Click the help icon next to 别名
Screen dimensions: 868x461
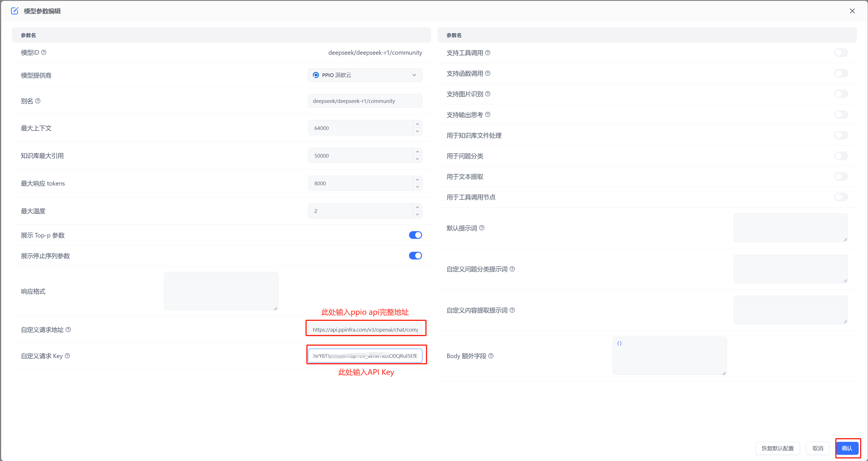coord(38,101)
